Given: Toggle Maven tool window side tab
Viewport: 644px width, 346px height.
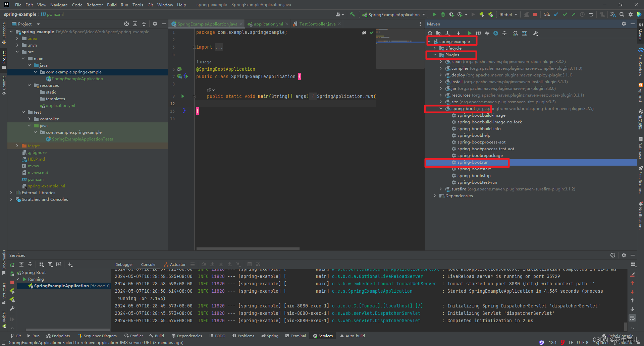Looking at the screenshot, I should pyautogui.click(x=640, y=32).
